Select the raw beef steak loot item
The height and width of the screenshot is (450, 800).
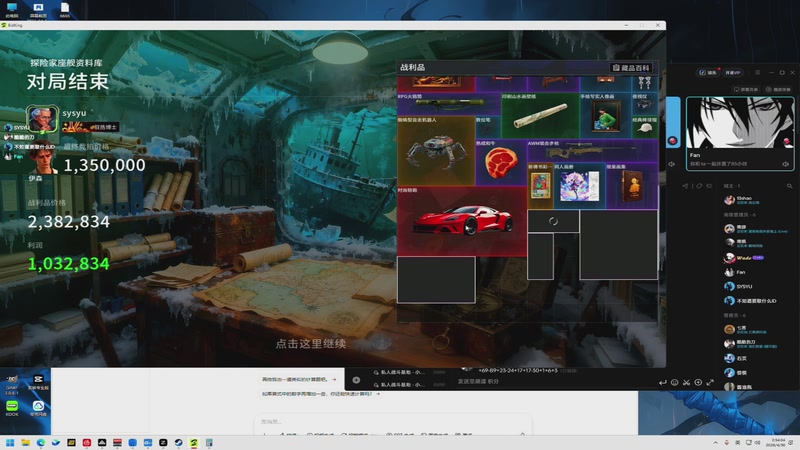pos(501,162)
